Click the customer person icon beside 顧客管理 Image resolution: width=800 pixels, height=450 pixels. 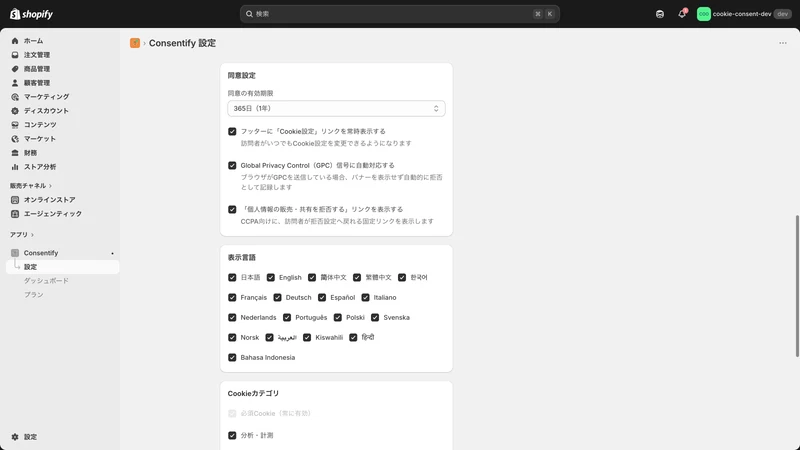pyautogui.click(x=15, y=83)
